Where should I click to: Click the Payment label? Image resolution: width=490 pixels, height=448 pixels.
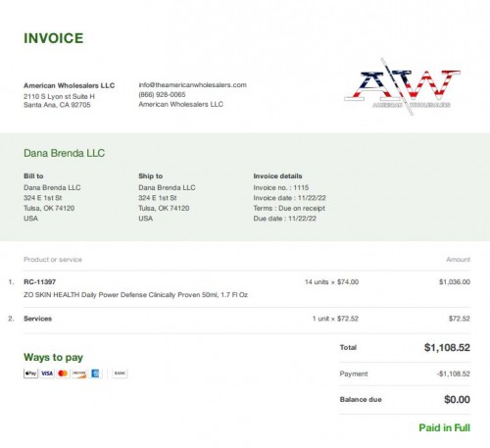pos(354,373)
